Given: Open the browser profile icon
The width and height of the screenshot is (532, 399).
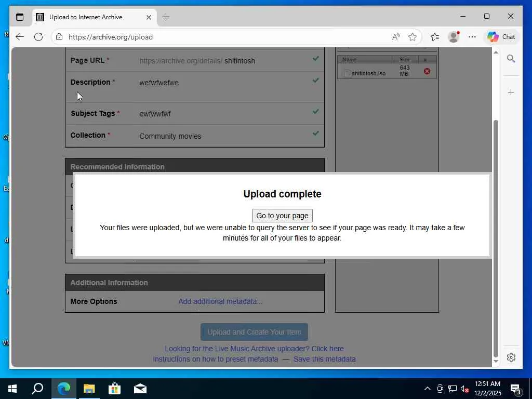Looking at the screenshot, I should coord(453,37).
